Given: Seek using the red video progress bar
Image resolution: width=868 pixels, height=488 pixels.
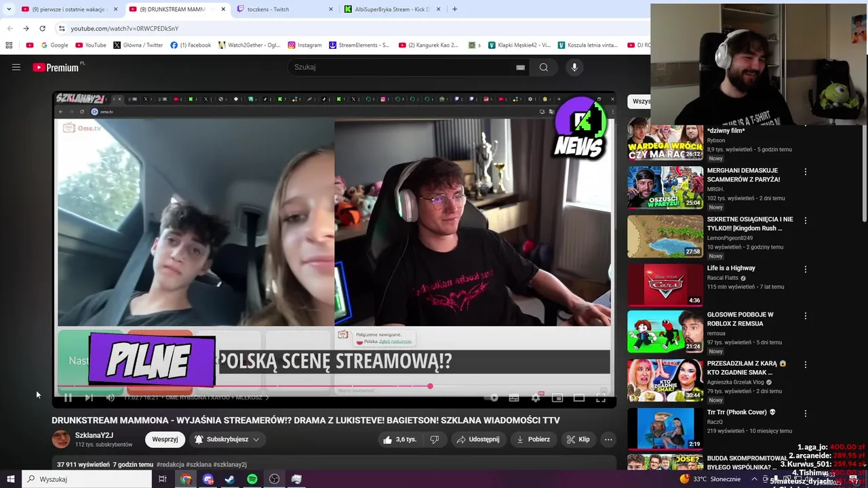Looking at the screenshot, I should point(334,386).
